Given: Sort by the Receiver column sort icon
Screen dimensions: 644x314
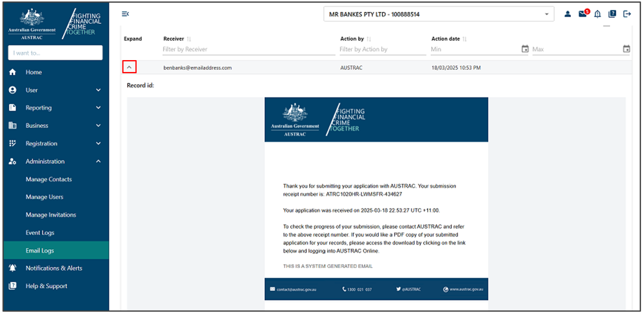Looking at the screenshot, I should pos(189,39).
